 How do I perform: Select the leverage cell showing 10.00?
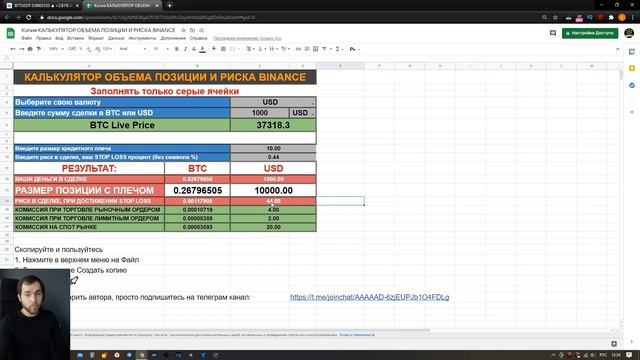click(273, 148)
